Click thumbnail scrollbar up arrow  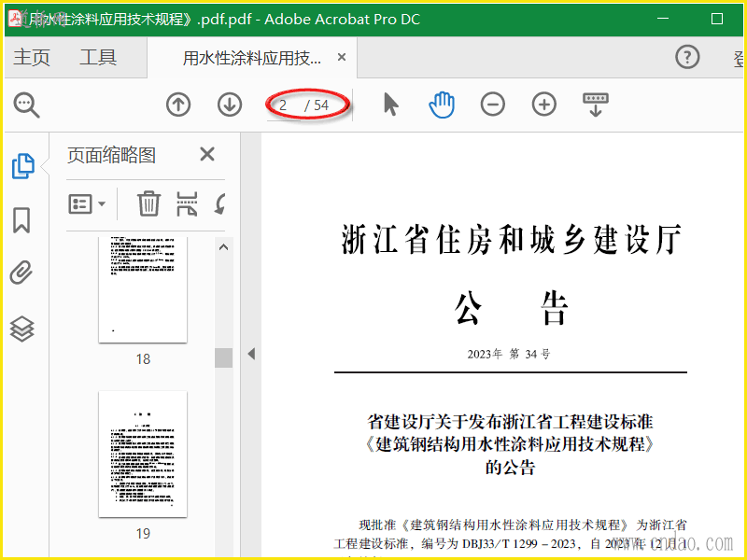click(223, 247)
